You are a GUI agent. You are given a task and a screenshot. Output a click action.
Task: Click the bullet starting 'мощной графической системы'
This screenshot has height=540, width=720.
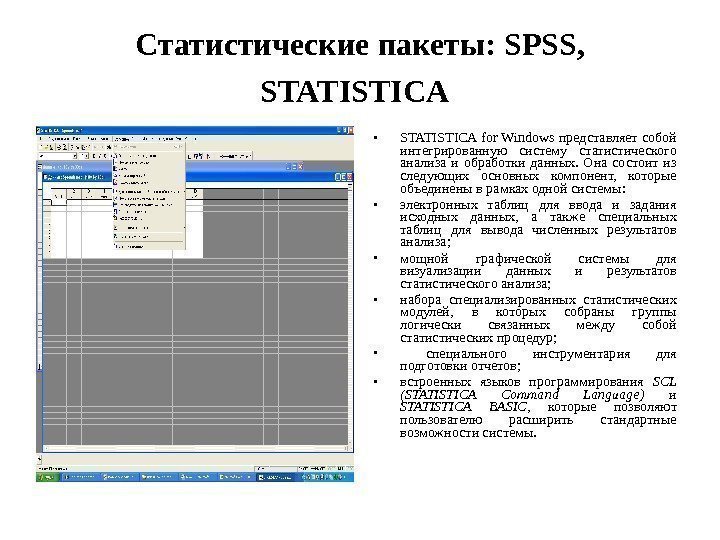[538, 271]
